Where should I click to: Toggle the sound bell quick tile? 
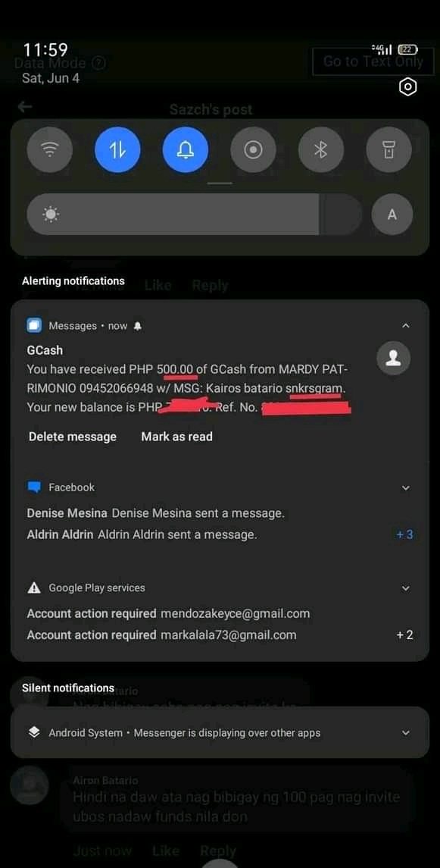tap(186, 150)
